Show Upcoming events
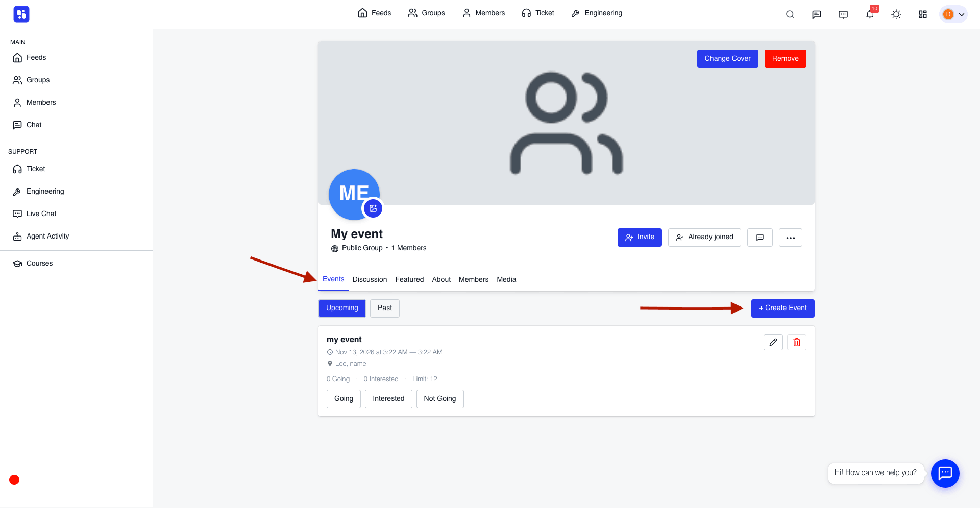 pyautogui.click(x=342, y=308)
